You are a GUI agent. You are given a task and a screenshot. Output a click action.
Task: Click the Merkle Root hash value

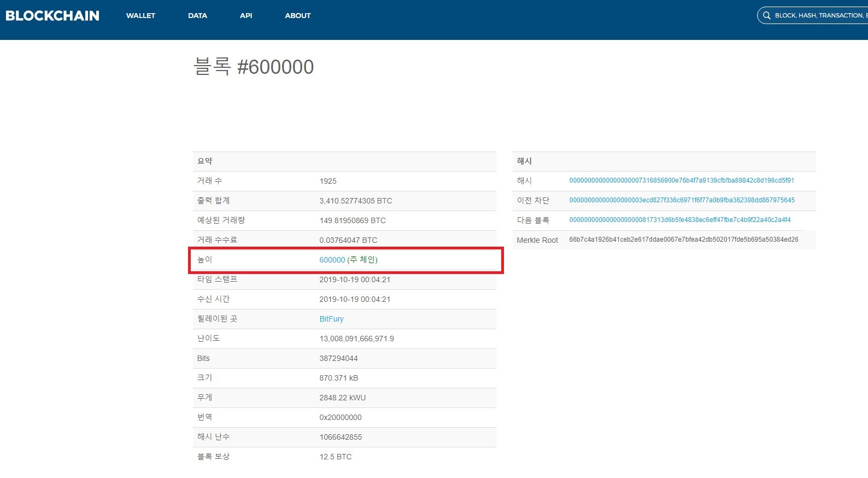683,240
